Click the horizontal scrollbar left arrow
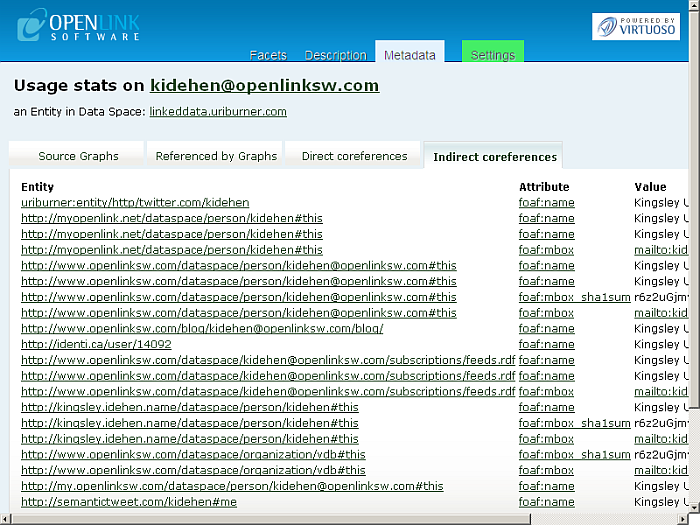 [4, 518]
